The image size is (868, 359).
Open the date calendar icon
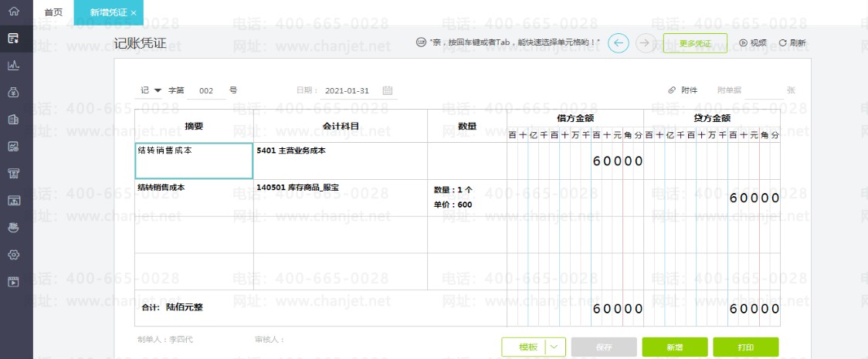[388, 90]
